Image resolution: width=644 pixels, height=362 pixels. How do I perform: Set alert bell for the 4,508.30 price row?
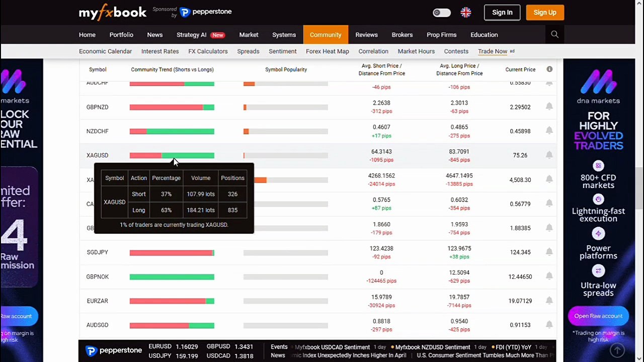tap(549, 179)
